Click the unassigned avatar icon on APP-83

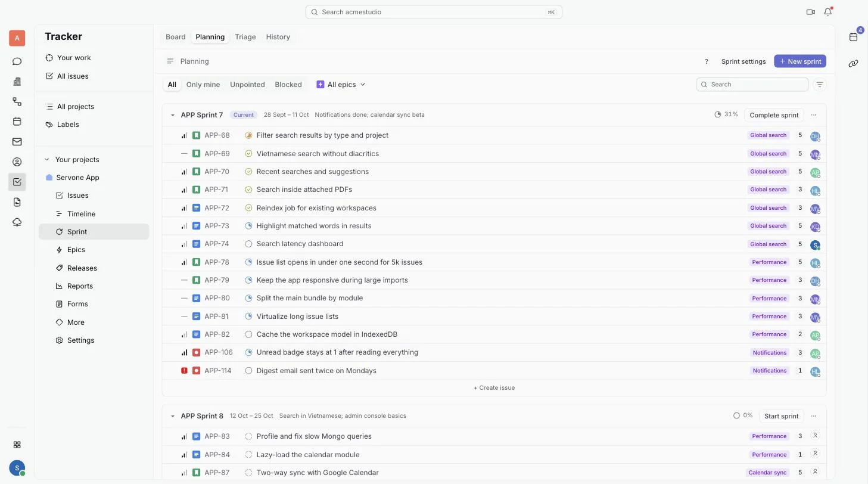coord(815,436)
